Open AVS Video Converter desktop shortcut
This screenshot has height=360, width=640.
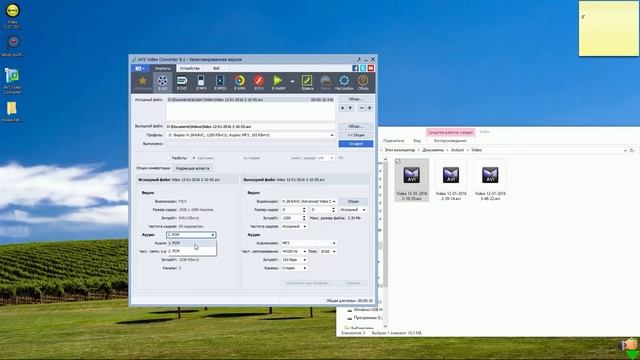pos(12,81)
